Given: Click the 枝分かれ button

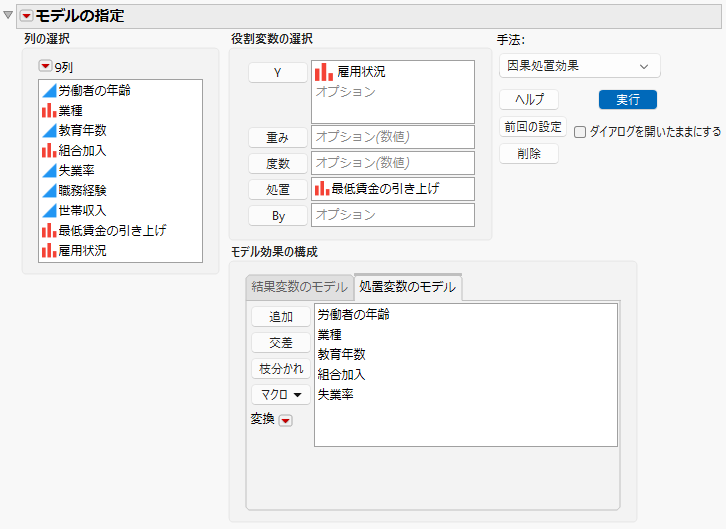Looking at the screenshot, I should coord(281,369).
